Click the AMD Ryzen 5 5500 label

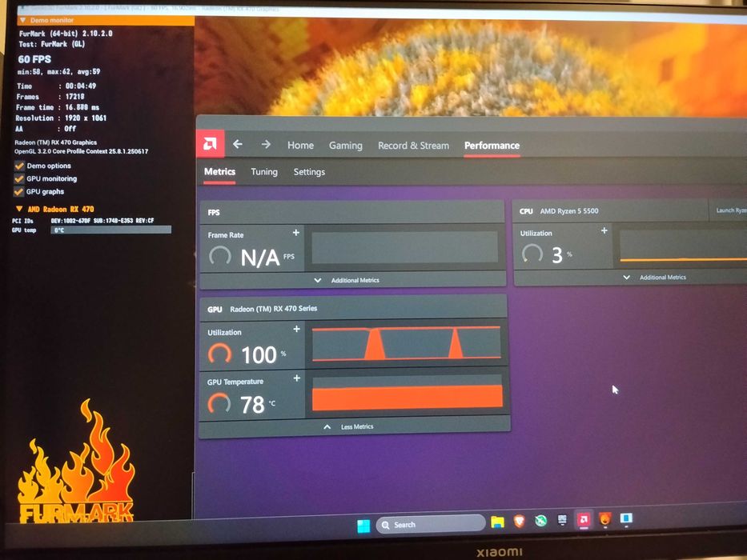[x=568, y=210]
